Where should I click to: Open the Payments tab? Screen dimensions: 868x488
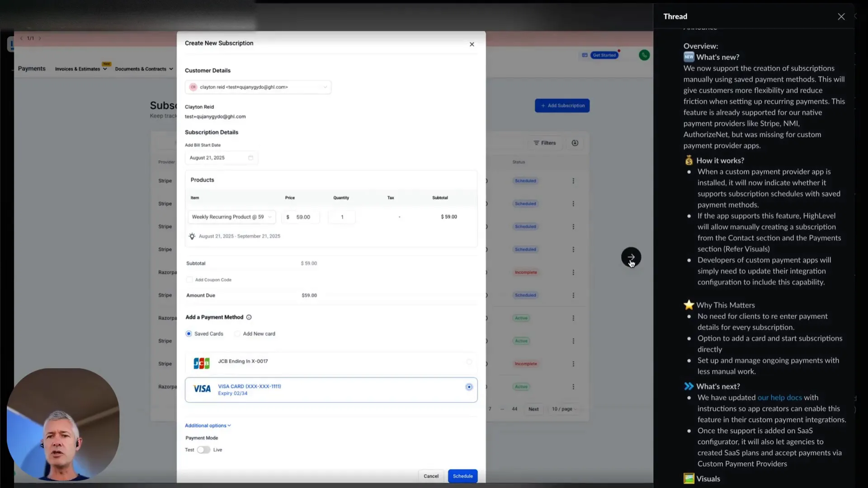32,69
